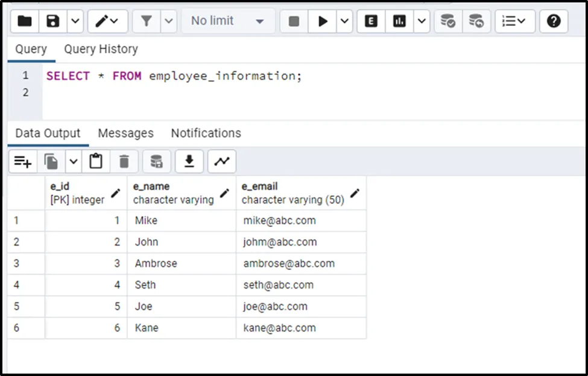This screenshot has height=376, width=588.
Task: Open the graph visualiser icon
Action: tap(222, 161)
